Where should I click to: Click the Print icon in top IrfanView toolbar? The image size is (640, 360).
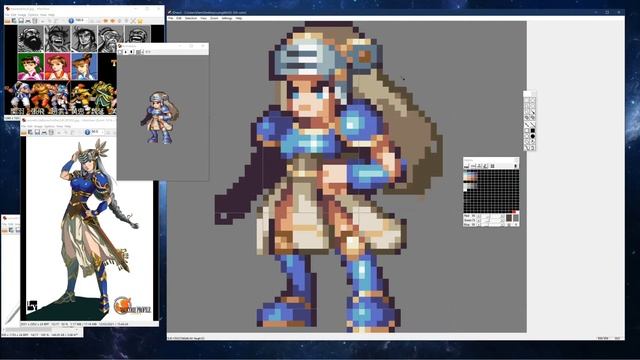[x=28, y=20]
